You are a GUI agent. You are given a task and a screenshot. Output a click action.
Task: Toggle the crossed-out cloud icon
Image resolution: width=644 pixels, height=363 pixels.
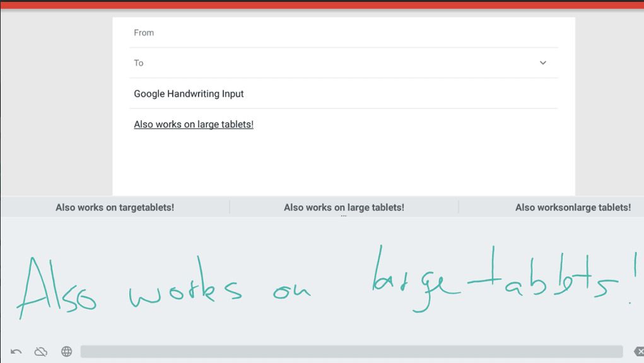(x=40, y=352)
